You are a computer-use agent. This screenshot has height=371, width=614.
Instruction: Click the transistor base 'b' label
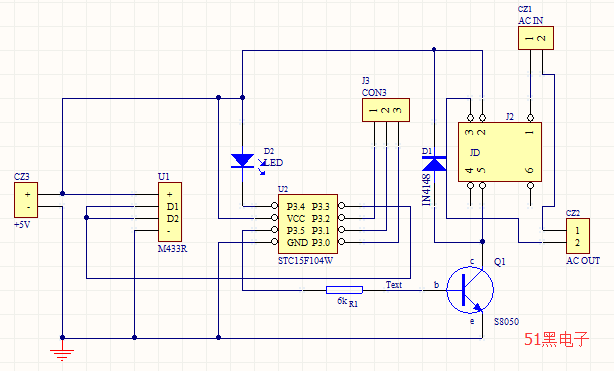(x=437, y=285)
